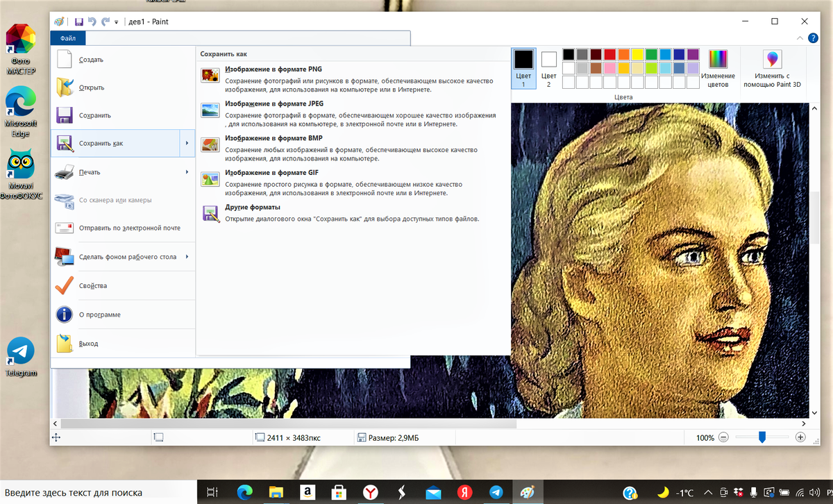Image resolution: width=833 pixels, height=504 pixels.
Task: Select Изображение в формате PNG
Action: tap(274, 69)
